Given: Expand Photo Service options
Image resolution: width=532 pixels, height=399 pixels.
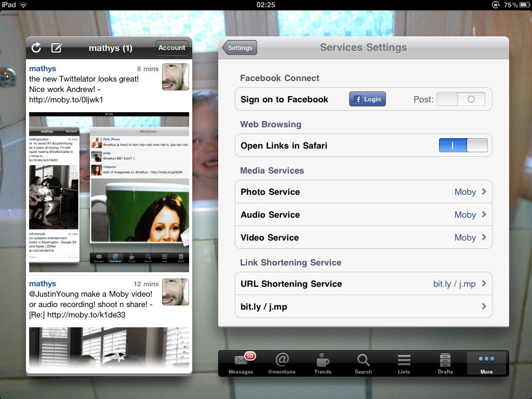Looking at the screenshot, I should (363, 192).
